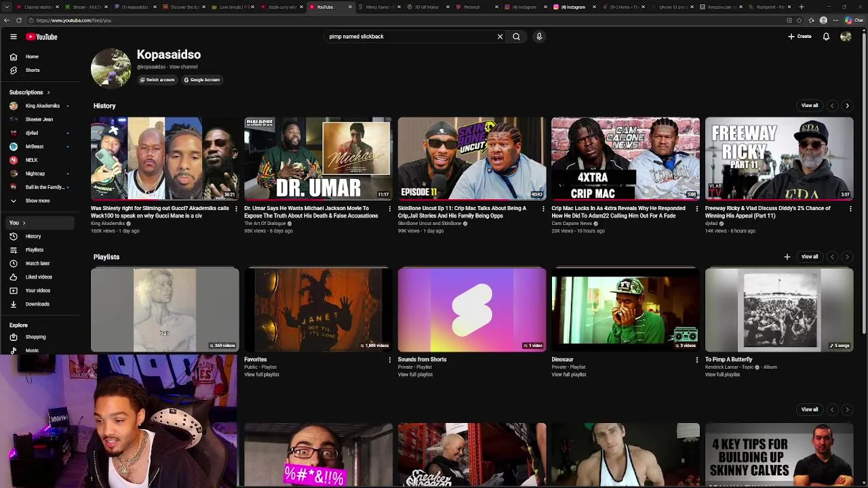
Task: Click the plus icon to create new playlist
Action: [x=787, y=257]
